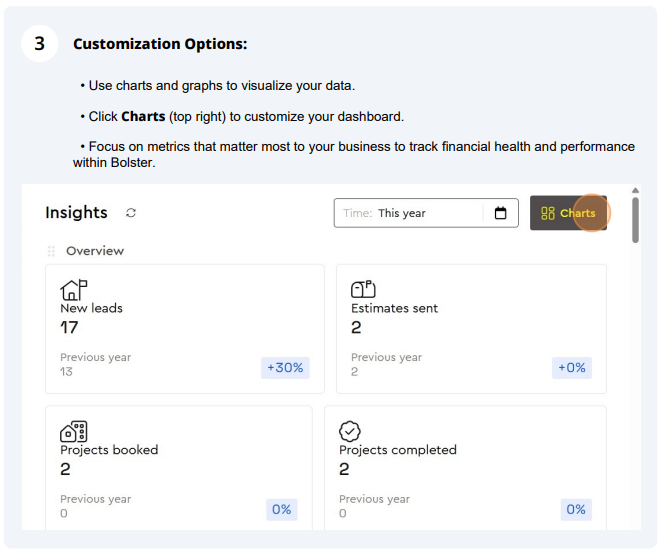Click the 0% badge on Projects booked
Screen dimensions: 662x551
pos(282,510)
